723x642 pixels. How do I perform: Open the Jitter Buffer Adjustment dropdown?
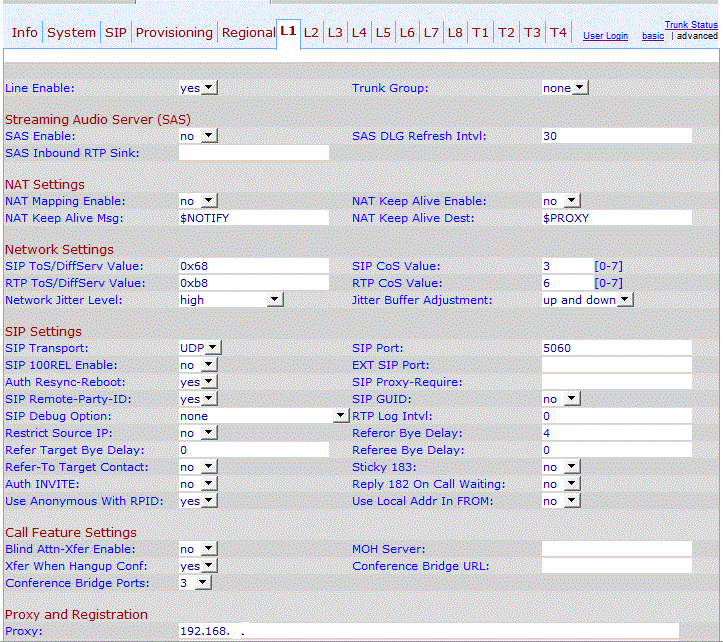coord(587,300)
